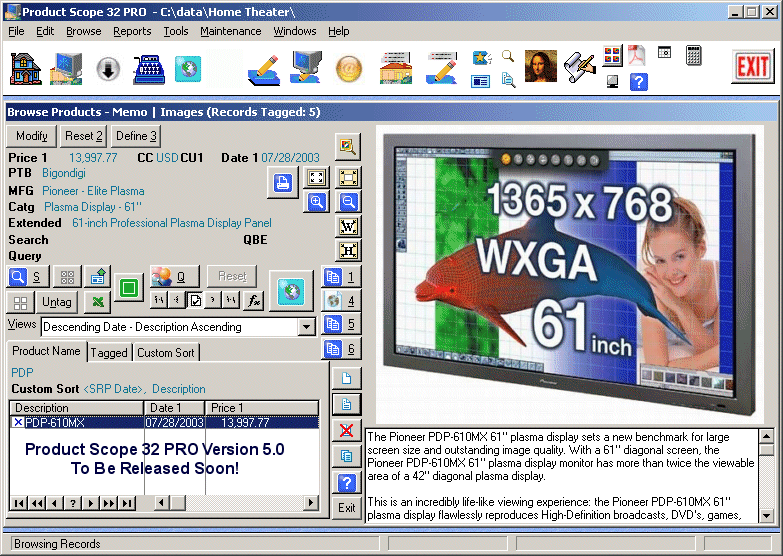Click the pencil edit record toolbar icon
Image resolution: width=783 pixels, height=556 pixels.
click(x=264, y=68)
